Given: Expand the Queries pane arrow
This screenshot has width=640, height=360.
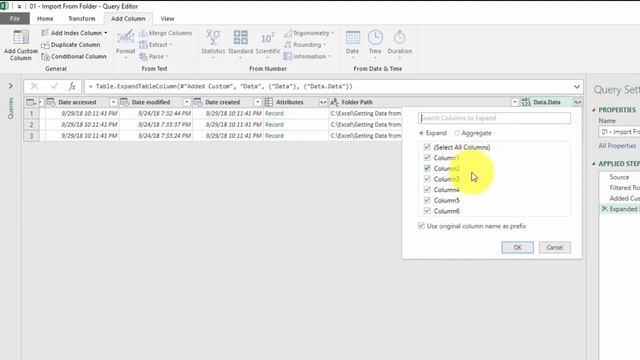Looking at the screenshot, I should click(11, 86).
